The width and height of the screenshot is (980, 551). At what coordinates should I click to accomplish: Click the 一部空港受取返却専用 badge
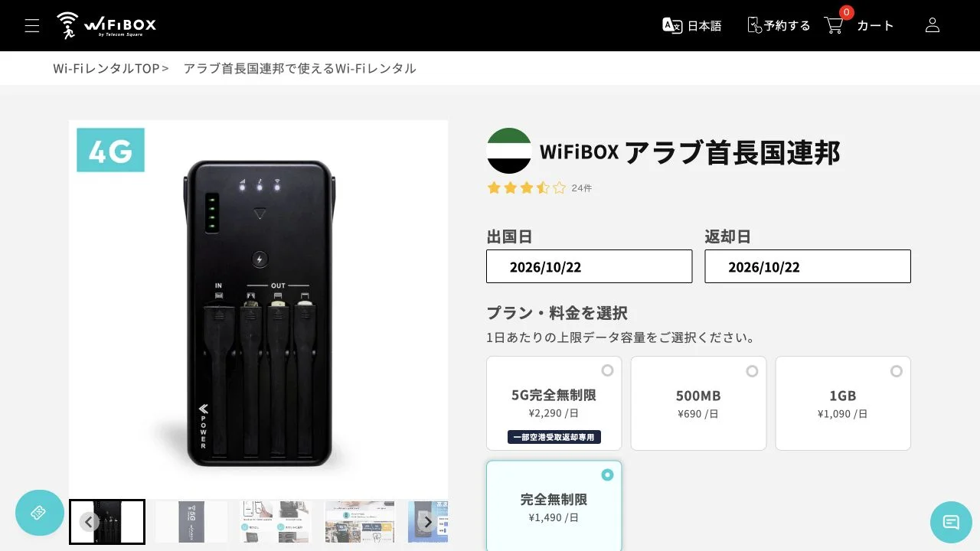[x=554, y=437]
